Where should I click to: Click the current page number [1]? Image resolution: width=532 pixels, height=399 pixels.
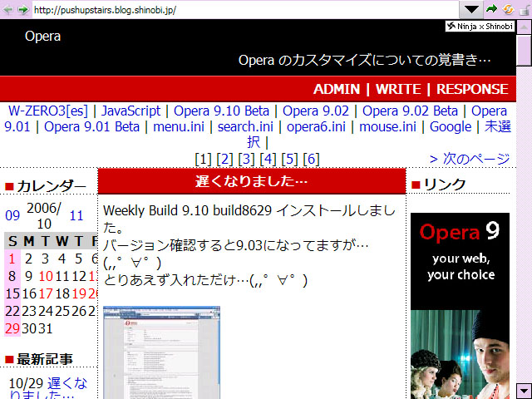tap(203, 159)
